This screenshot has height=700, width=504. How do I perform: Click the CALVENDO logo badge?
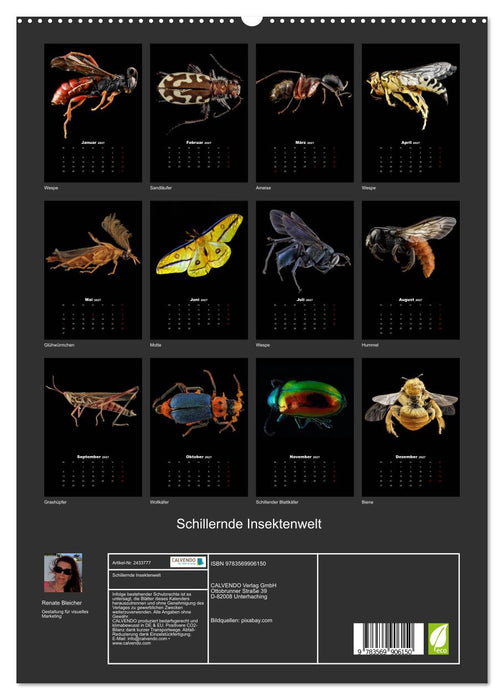[x=188, y=562]
